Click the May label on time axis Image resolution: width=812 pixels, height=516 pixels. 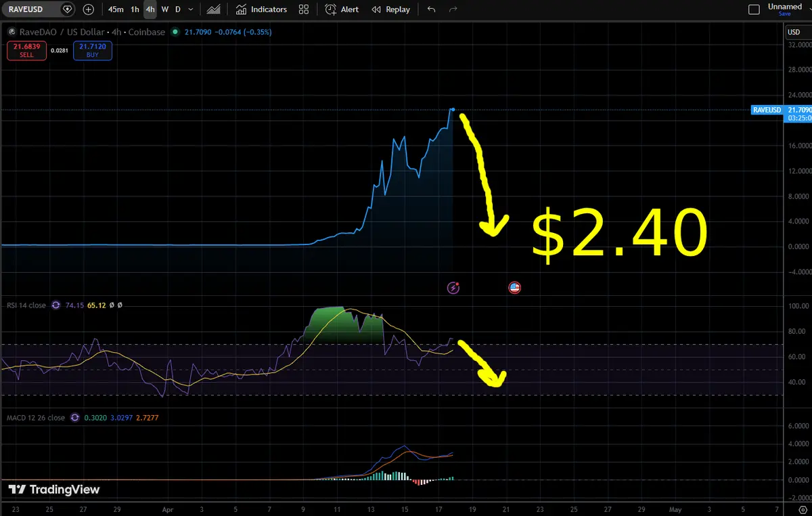tap(675, 508)
